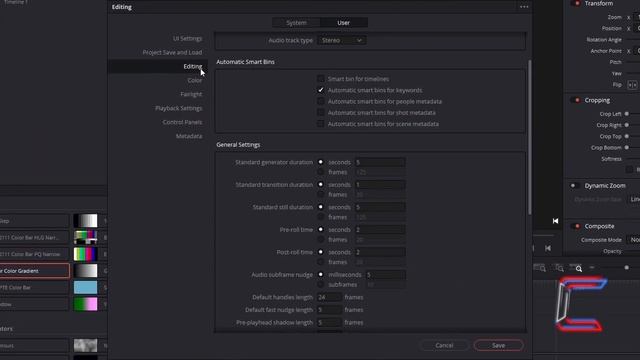Select subframes radio for Audio subframe nudge
This screenshot has width=640, height=360.
point(320,284)
